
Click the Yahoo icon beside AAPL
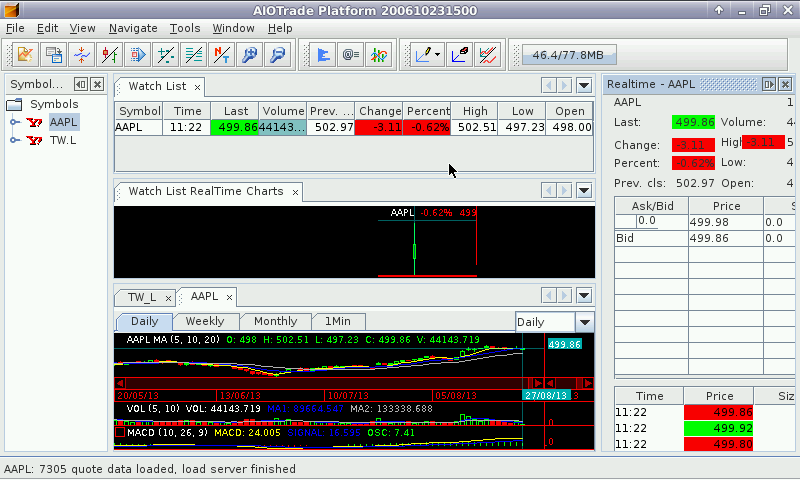click(35, 122)
